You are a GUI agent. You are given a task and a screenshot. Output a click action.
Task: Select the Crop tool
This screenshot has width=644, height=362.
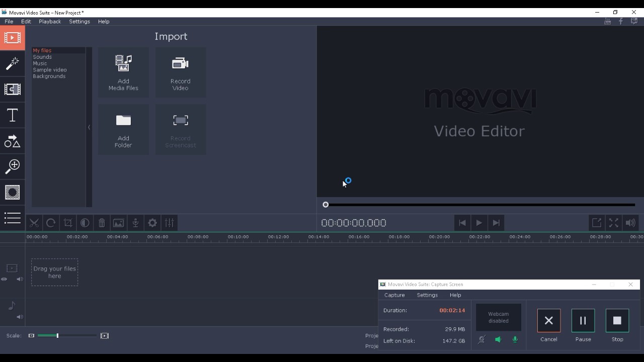tap(68, 223)
